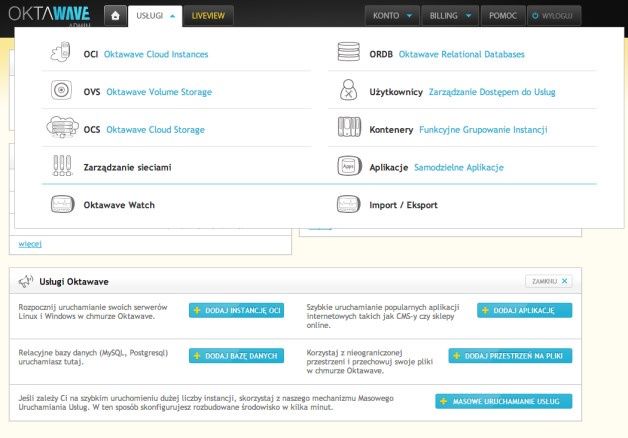
Task: Open the Pomoc help menu
Action: [x=503, y=16]
